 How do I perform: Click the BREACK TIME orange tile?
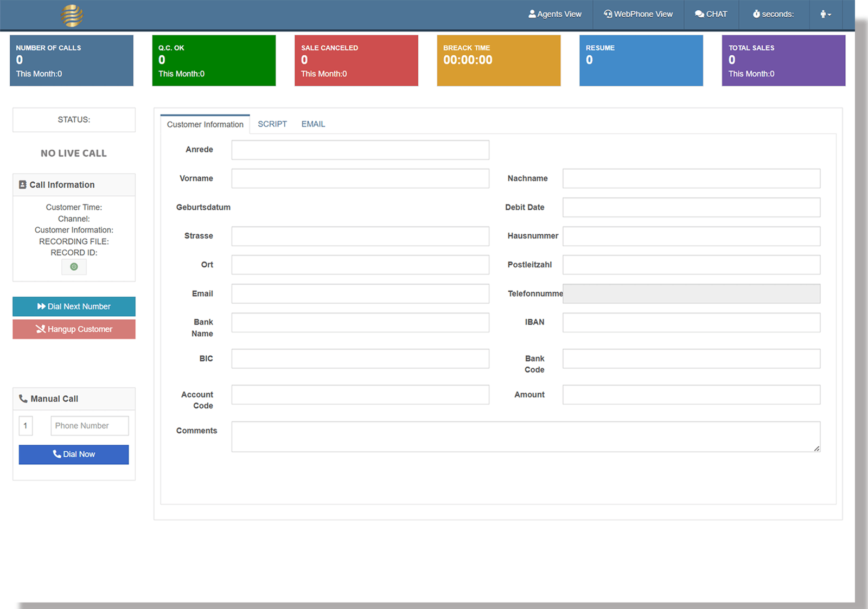point(498,61)
